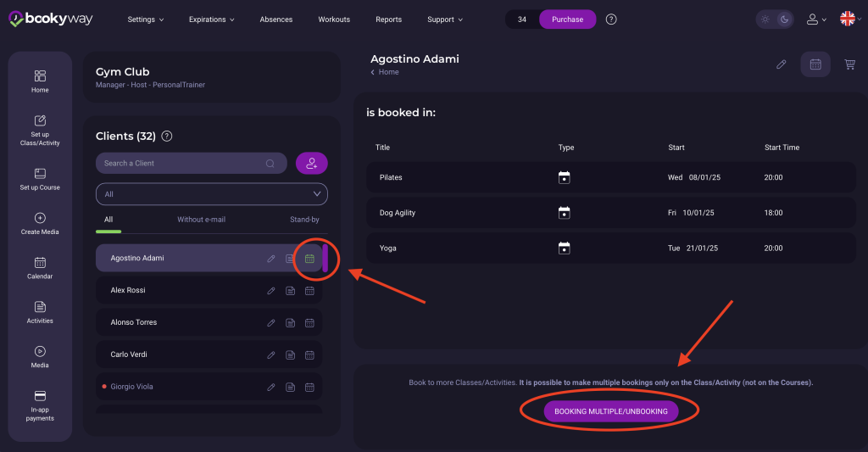Screen dimensions: 868x452
Task: Click the calendar icon for Agostino Adami
Action: [x=309, y=259]
